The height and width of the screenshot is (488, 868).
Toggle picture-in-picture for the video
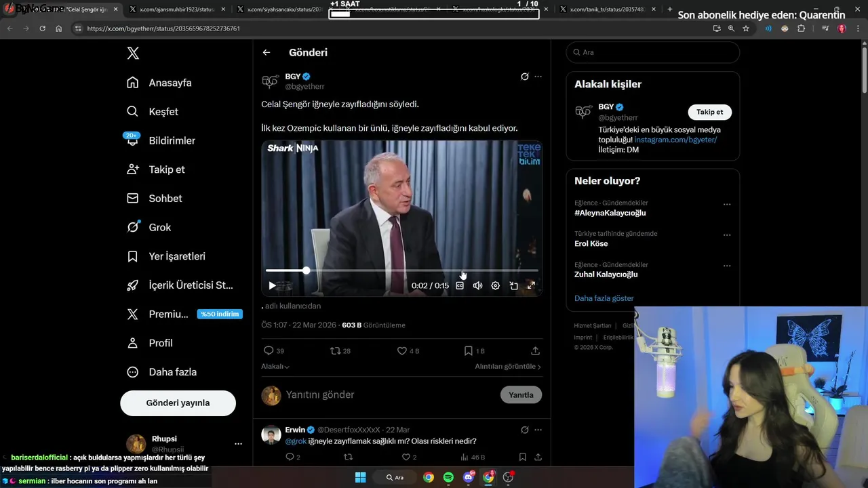(513, 285)
